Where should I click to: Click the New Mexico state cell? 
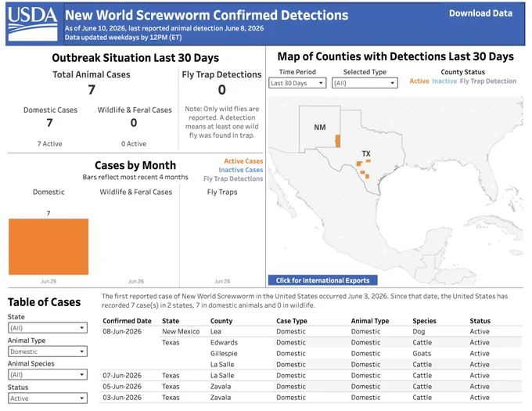coord(181,332)
